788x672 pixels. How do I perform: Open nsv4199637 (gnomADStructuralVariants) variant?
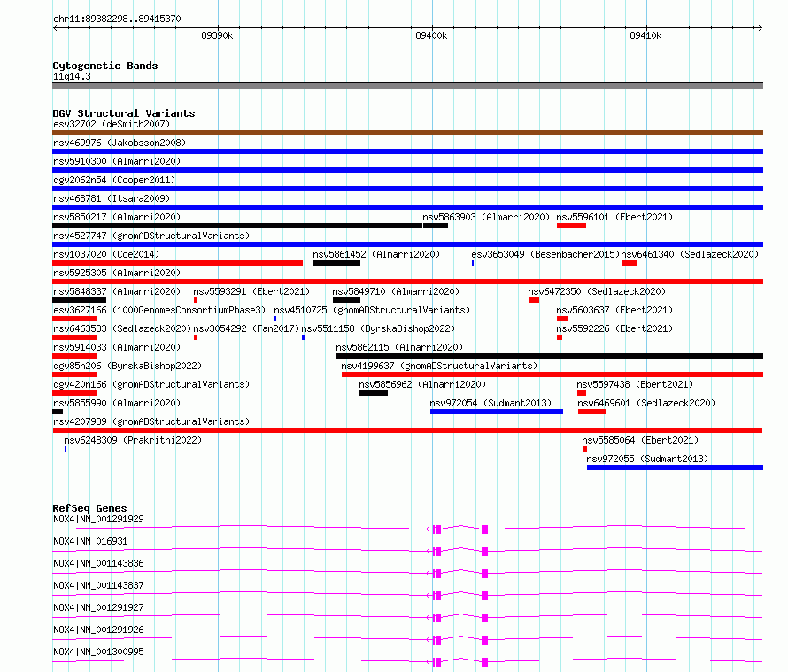pyautogui.click(x=439, y=366)
